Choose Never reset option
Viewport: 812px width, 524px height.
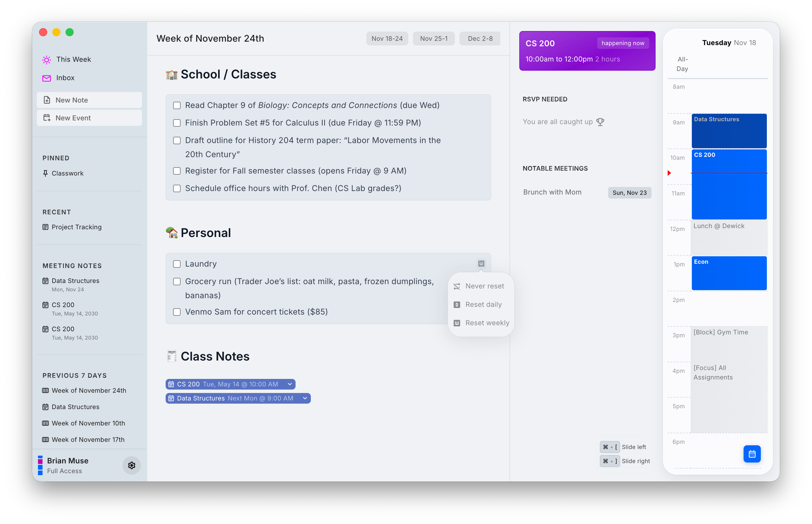coord(484,286)
